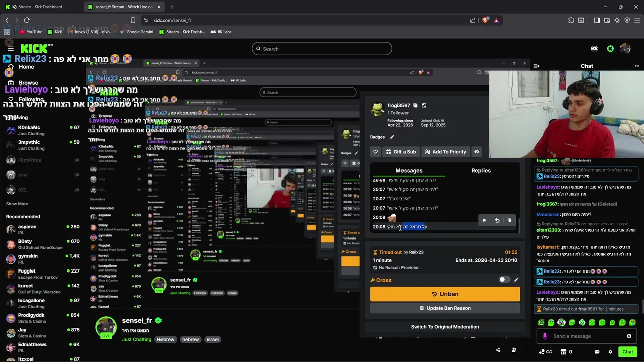Click the green Chat send button
This screenshot has height=362, width=644.
click(627, 352)
